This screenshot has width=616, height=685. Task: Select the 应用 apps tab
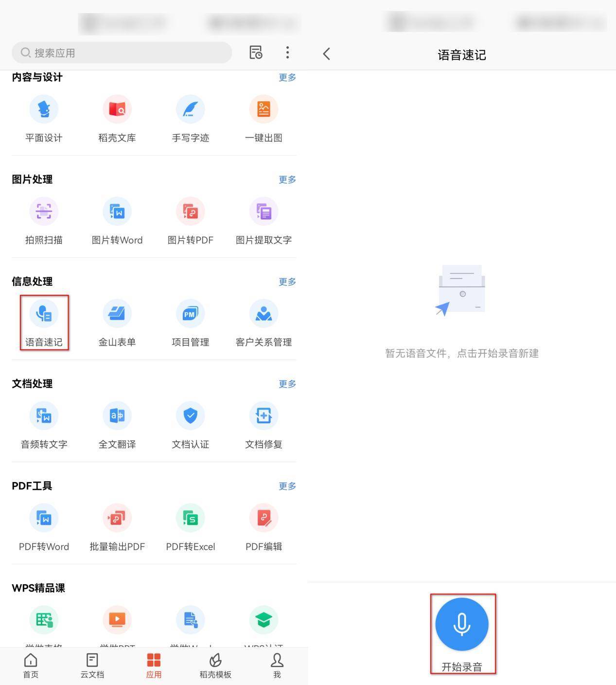[x=154, y=666]
